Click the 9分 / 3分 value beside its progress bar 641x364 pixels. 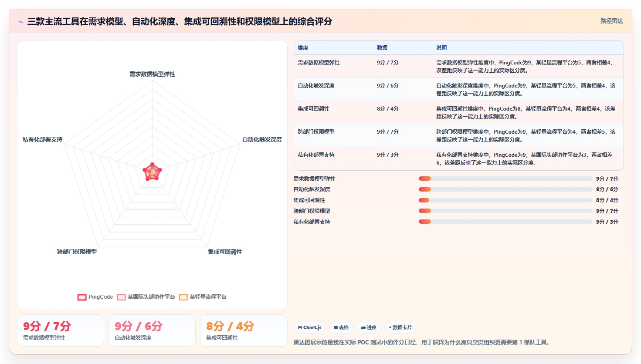coord(607,222)
